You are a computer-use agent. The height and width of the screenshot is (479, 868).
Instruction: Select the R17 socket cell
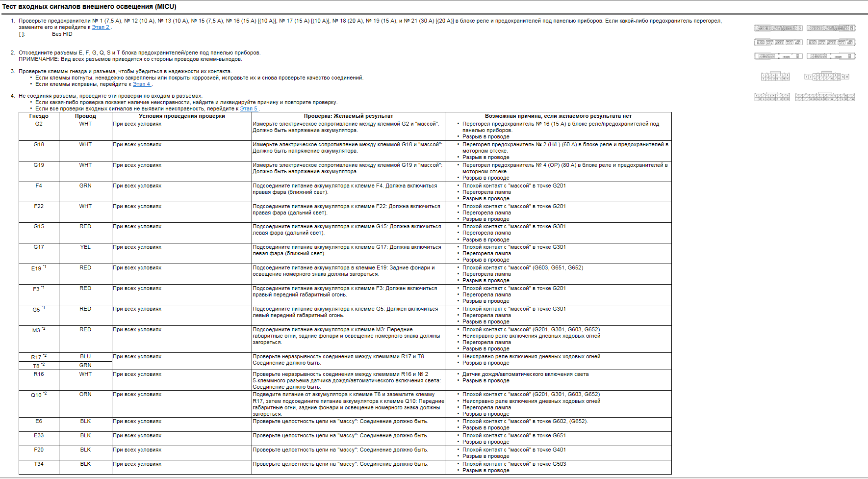pos(39,357)
